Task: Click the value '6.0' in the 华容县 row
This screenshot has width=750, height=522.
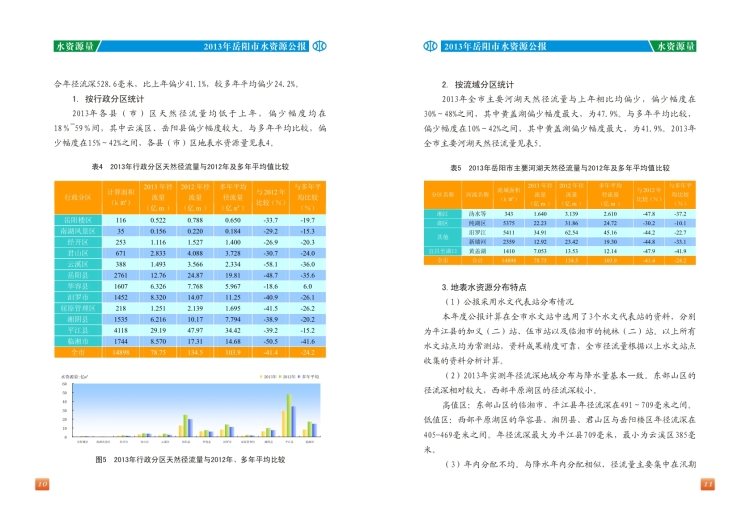Action: point(308,286)
